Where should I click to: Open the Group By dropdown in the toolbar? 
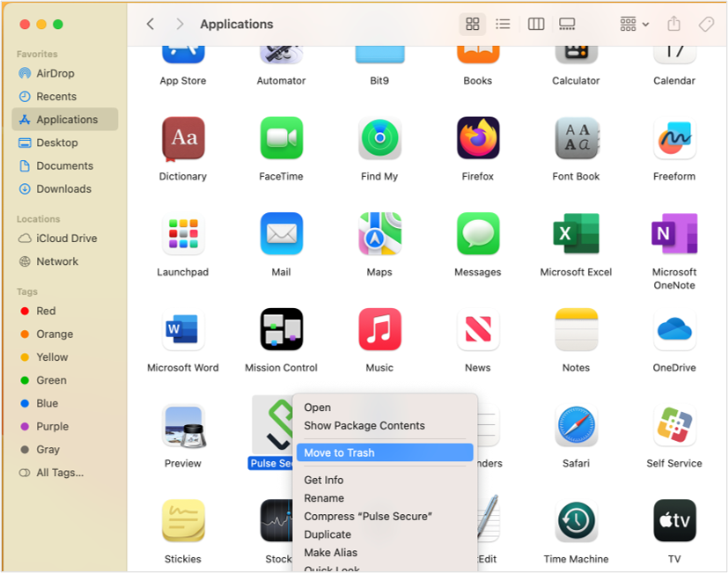point(629,24)
